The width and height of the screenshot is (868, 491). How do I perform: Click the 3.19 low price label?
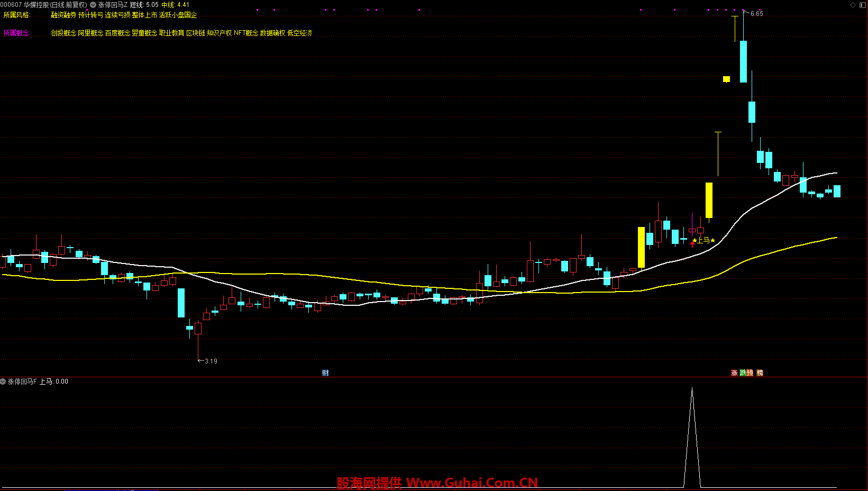(x=211, y=361)
